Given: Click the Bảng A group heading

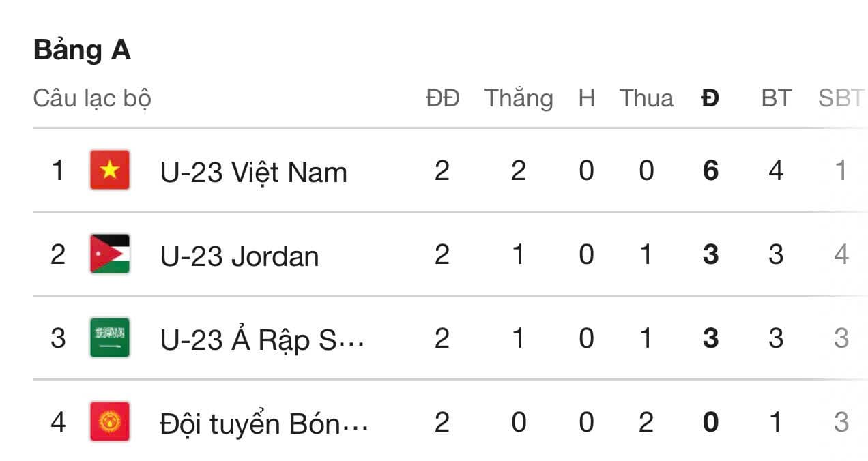Looking at the screenshot, I should coord(82,50).
